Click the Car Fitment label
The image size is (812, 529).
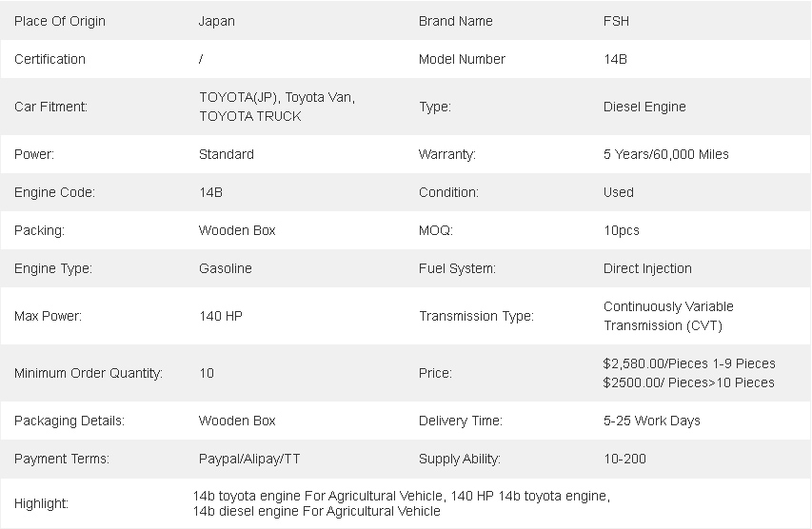click(x=50, y=107)
